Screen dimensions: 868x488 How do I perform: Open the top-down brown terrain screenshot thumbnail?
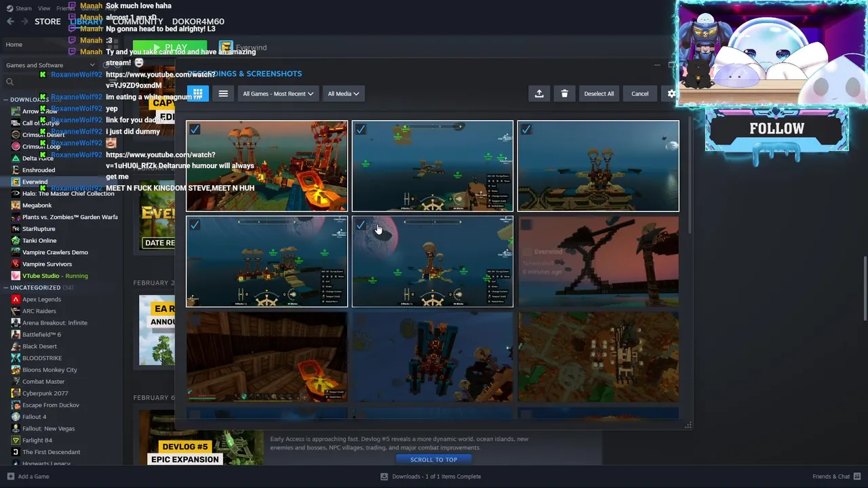598,357
